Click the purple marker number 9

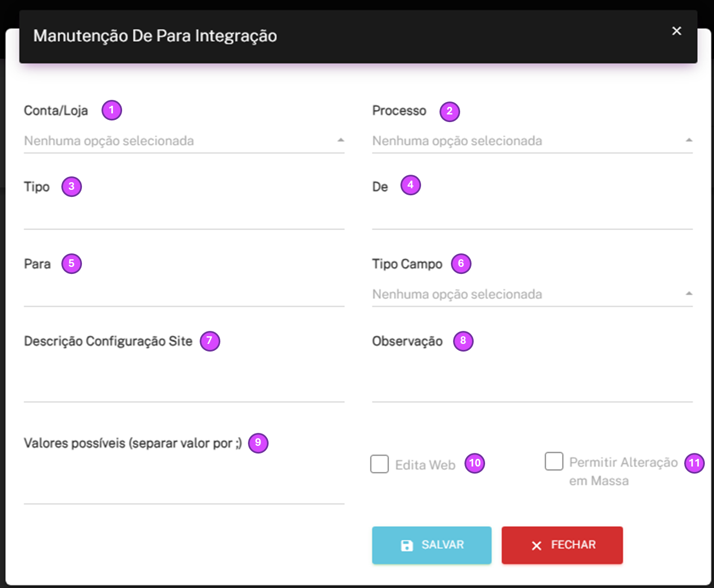point(258,443)
